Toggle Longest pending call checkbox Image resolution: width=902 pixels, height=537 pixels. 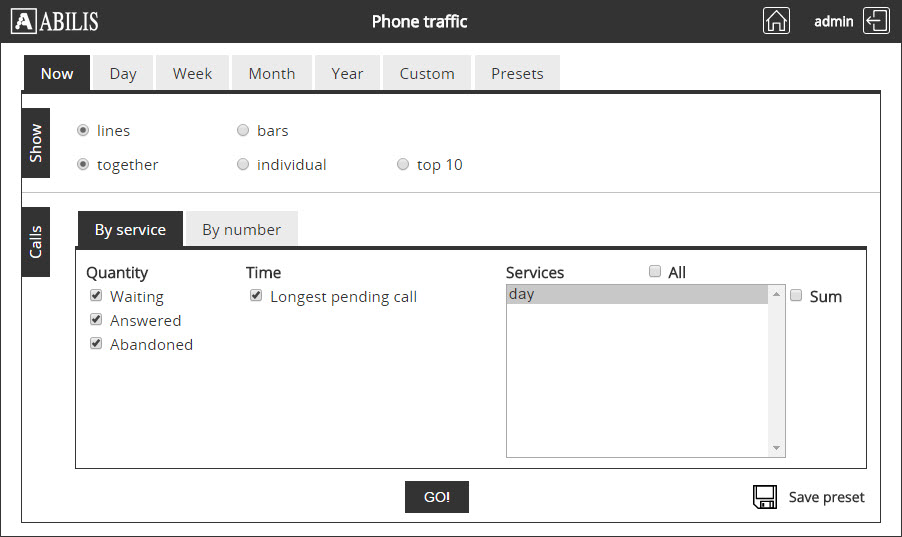(x=256, y=296)
